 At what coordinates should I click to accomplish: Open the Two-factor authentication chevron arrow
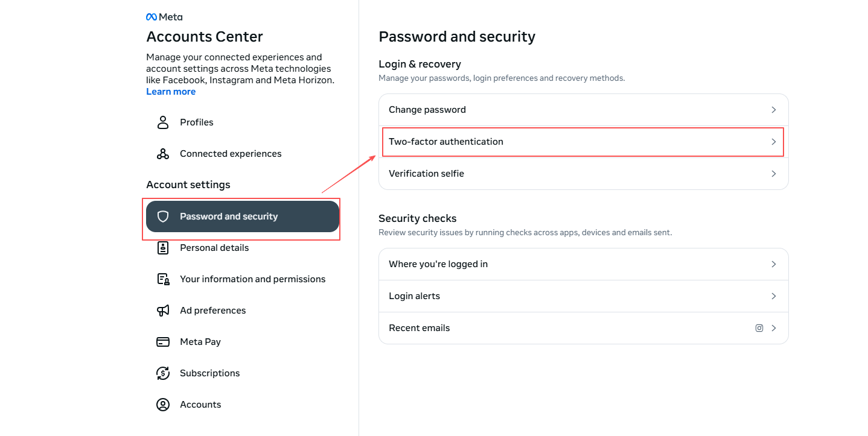(773, 142)
